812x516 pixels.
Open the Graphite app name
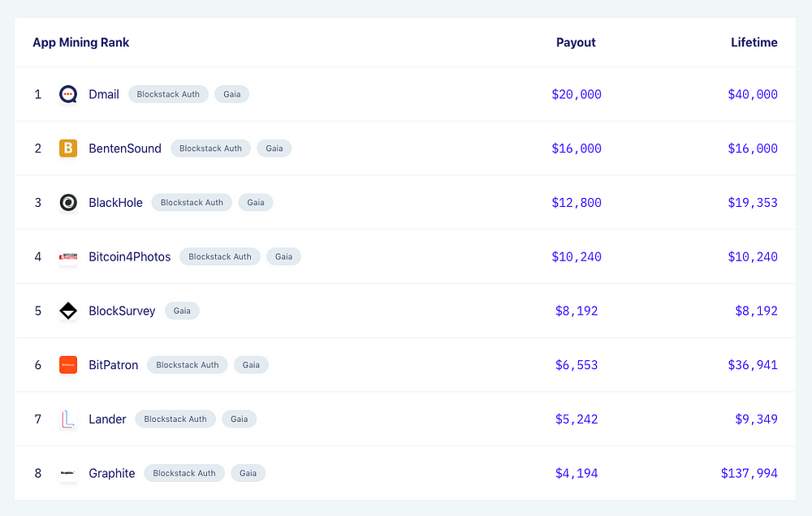tap(112, 473)
